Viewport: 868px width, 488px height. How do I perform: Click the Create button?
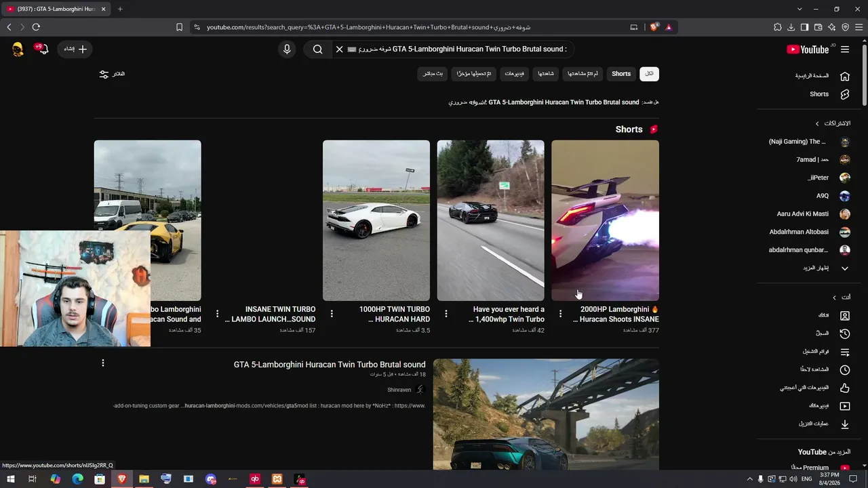(x=75, y=49)
